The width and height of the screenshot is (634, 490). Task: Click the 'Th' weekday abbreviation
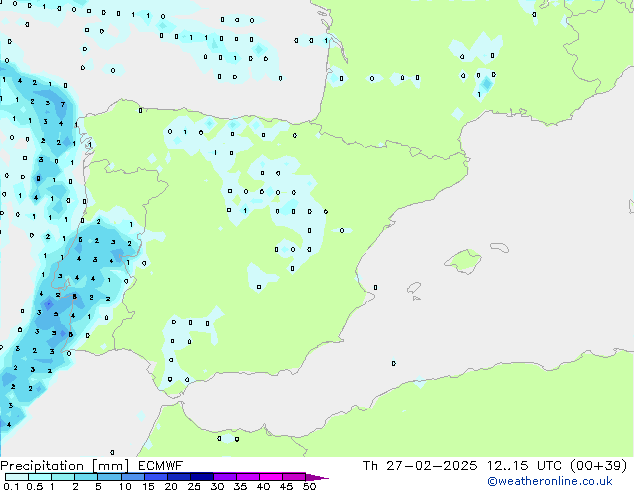pos(370,466)
